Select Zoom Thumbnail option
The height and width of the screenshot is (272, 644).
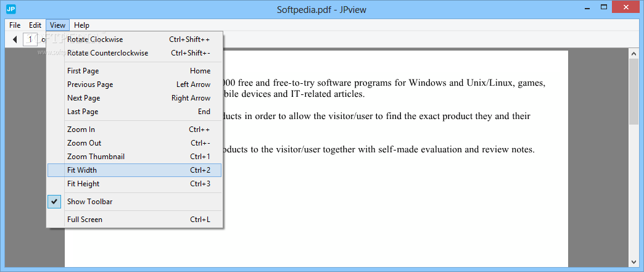(x=134, y=157)
